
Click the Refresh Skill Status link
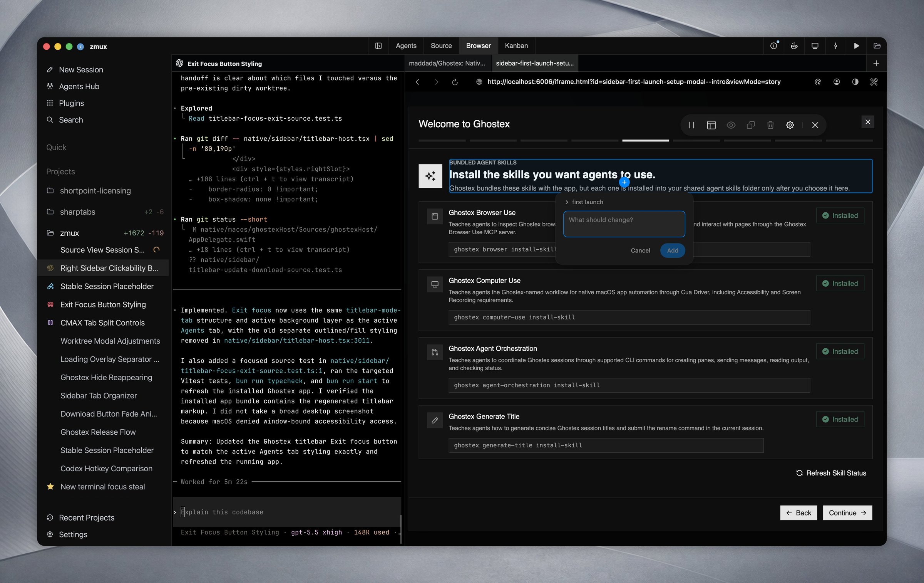point(831,473)
